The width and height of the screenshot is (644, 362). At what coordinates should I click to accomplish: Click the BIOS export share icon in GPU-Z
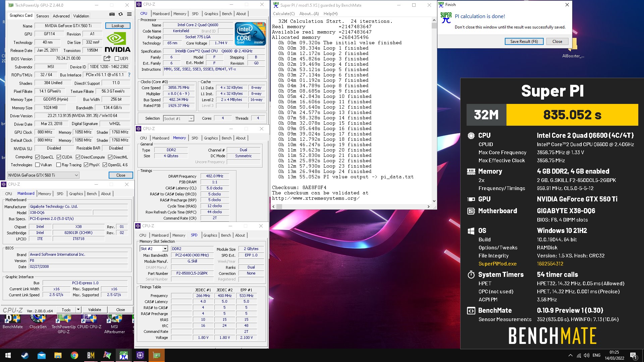pyautogui.click(x=107, y=58)
